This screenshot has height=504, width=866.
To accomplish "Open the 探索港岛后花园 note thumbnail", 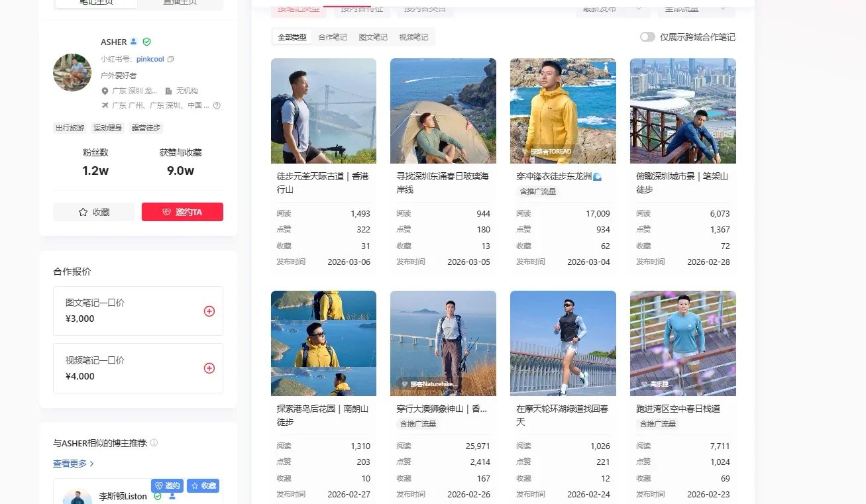I will coord(323,343).
